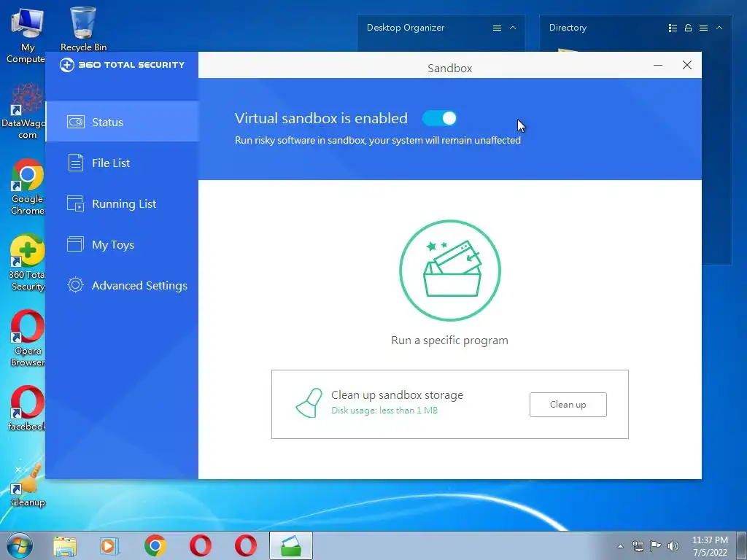Toggle the Virtual sandbox enabled switch
Screen dimensions: 747x560
[439, 118]
